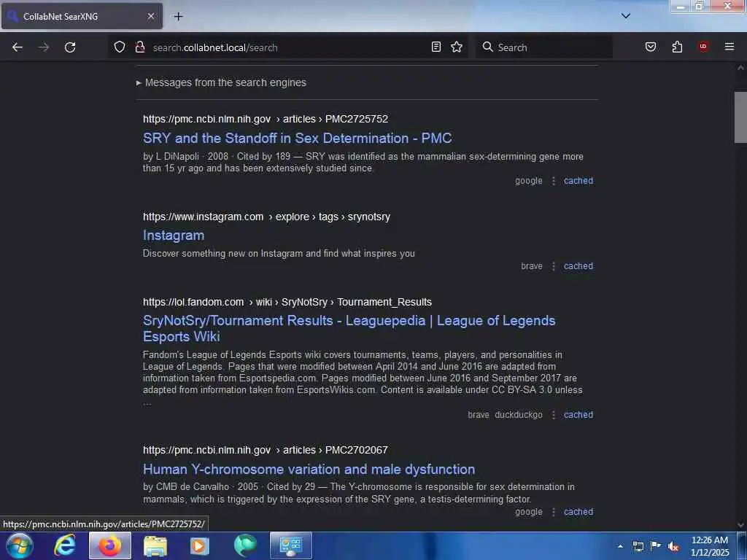The width and height of the screenshot is (747, 560).
Task: Open the extensions puzzle icon
Action: click(x=677, y=47)
